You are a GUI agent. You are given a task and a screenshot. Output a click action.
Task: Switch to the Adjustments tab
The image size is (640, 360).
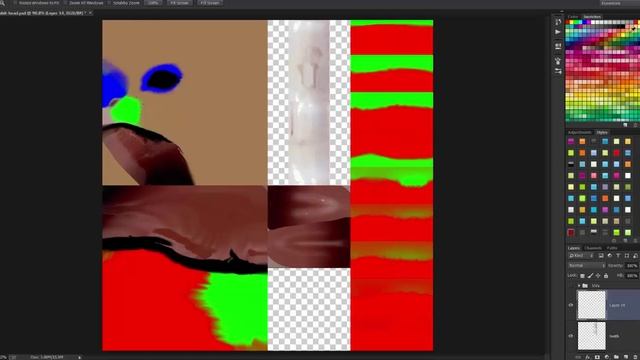tap(580, 133)
